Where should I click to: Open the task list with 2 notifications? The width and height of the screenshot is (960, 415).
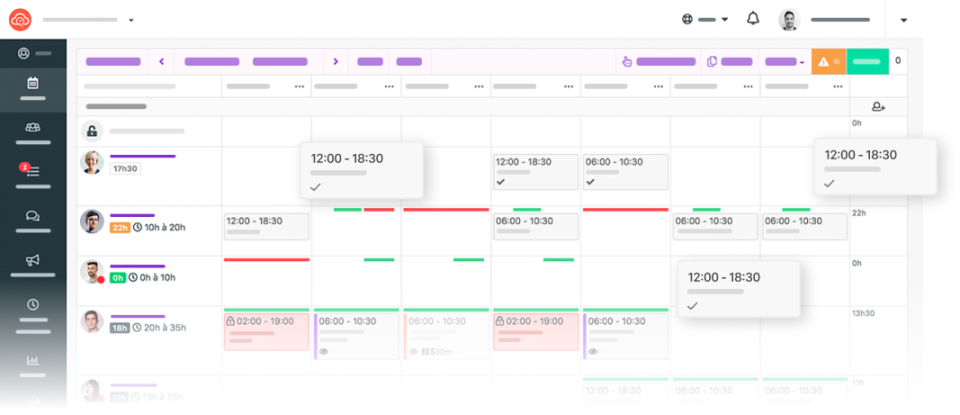pyautogui.click(x=33, y=171)
